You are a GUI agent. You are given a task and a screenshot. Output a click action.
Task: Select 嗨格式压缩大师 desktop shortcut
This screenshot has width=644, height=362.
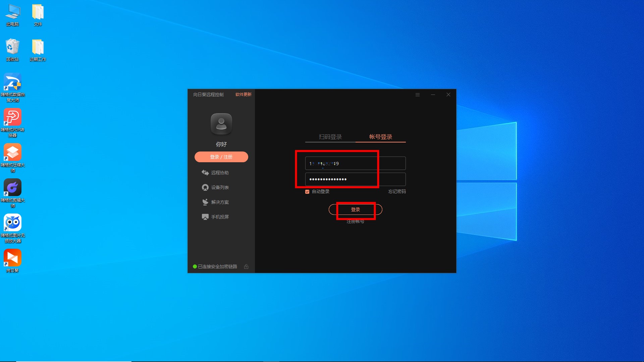(12, 158)
